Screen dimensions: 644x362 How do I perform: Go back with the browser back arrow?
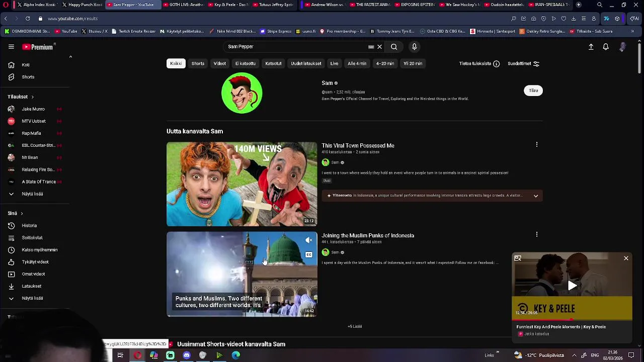[6, 19]
